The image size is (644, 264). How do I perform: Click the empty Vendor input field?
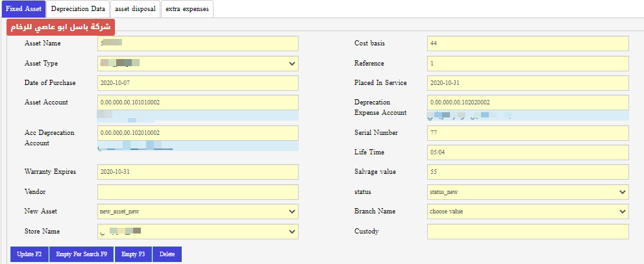click(x=198, y=193)
